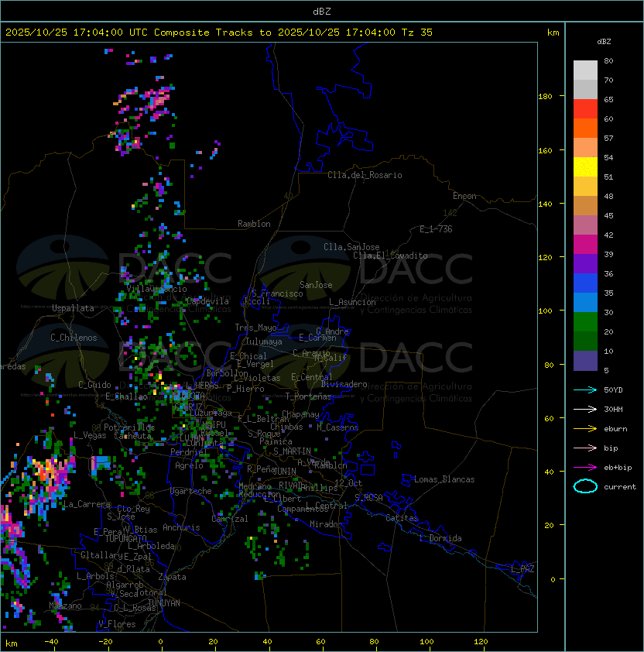Click the 'Divisadero' map label
This screenshot has width=644, height=652.
pos(344,384)
